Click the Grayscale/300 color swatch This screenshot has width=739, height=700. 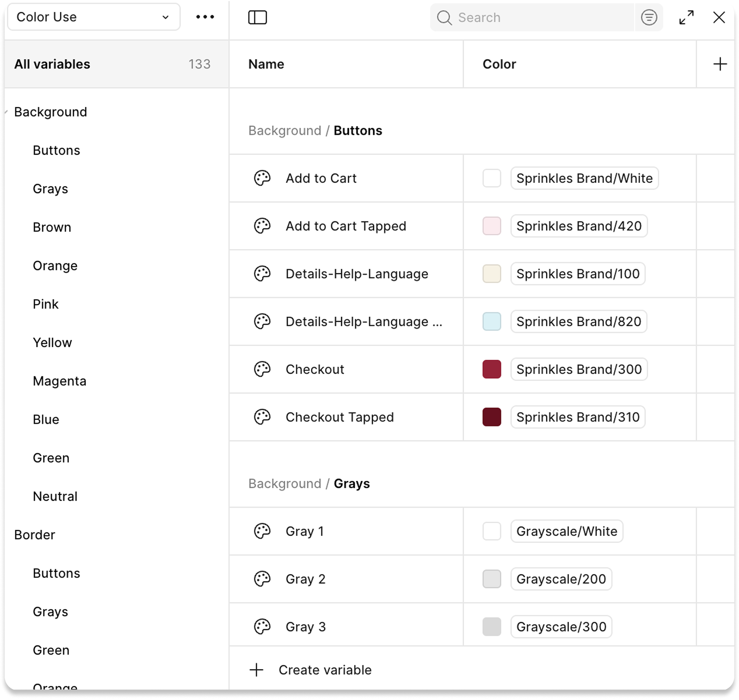click(x=491, y=627)
